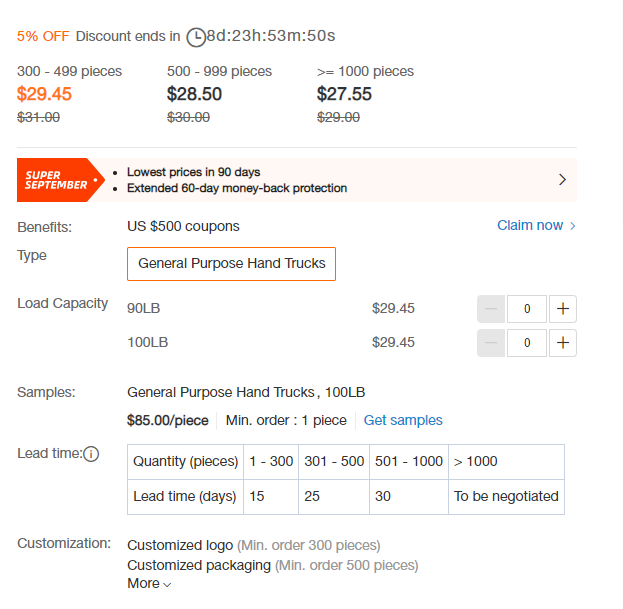Select the 500 - 999 pieces price tier

(x=219, y=95)
